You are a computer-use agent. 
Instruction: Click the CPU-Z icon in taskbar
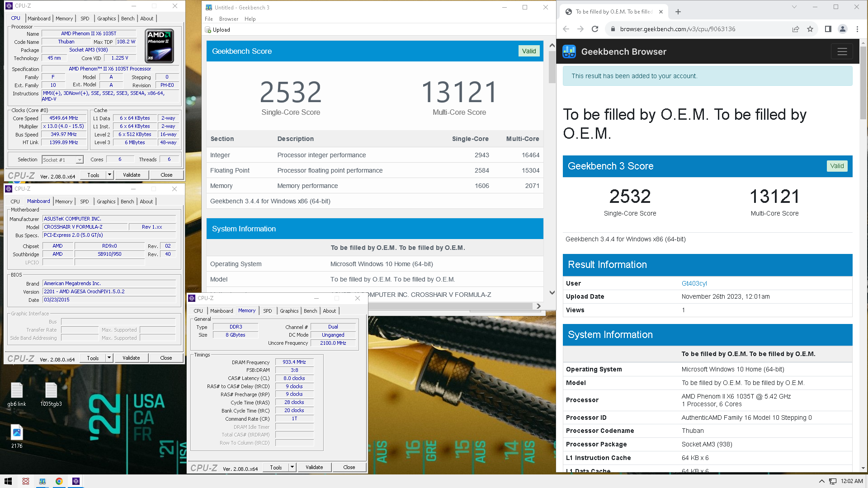pyautogui.click(x=76, y=481)
